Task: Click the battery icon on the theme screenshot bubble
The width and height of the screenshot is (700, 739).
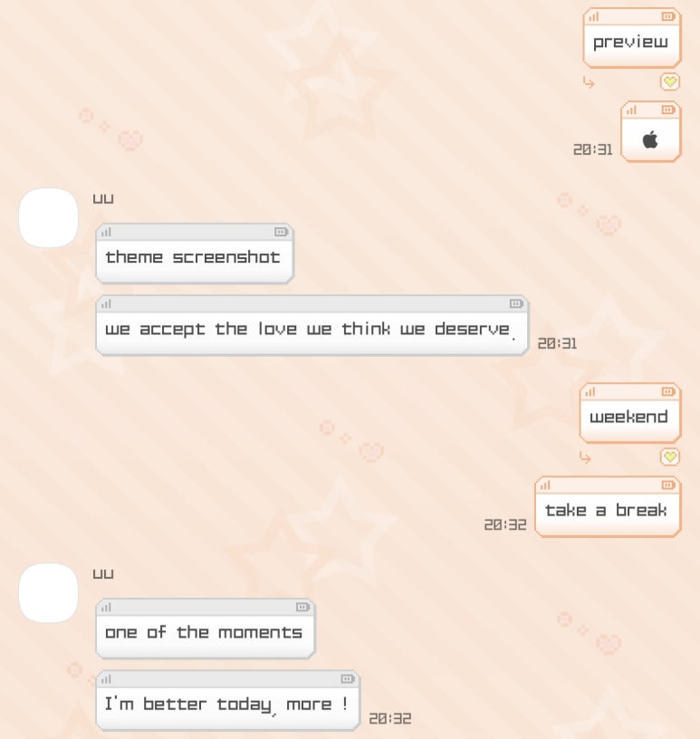Action: (x=281, y=232)
